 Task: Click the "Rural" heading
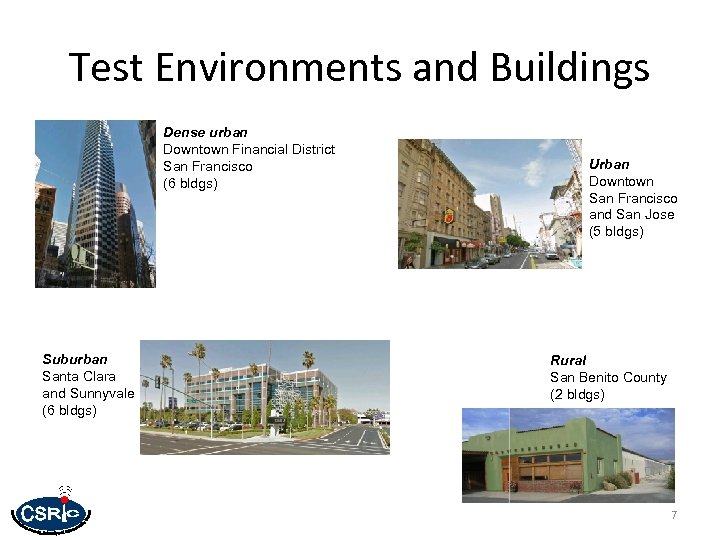[568, 360]
